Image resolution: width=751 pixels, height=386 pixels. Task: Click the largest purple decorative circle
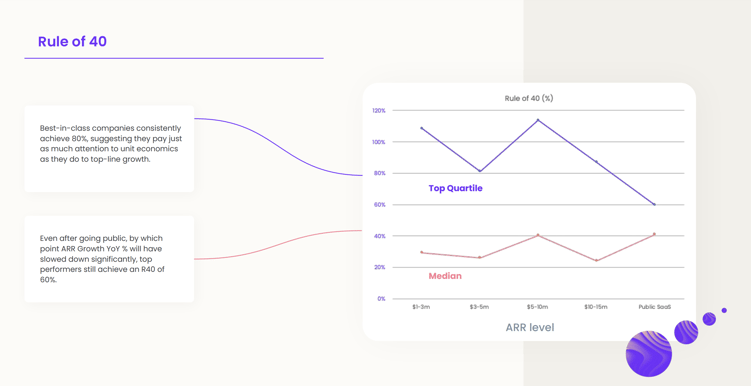[649, 354]
